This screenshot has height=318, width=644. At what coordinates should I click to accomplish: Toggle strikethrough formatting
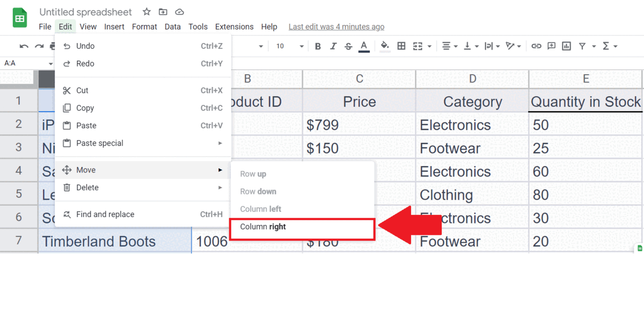point(348,46)
